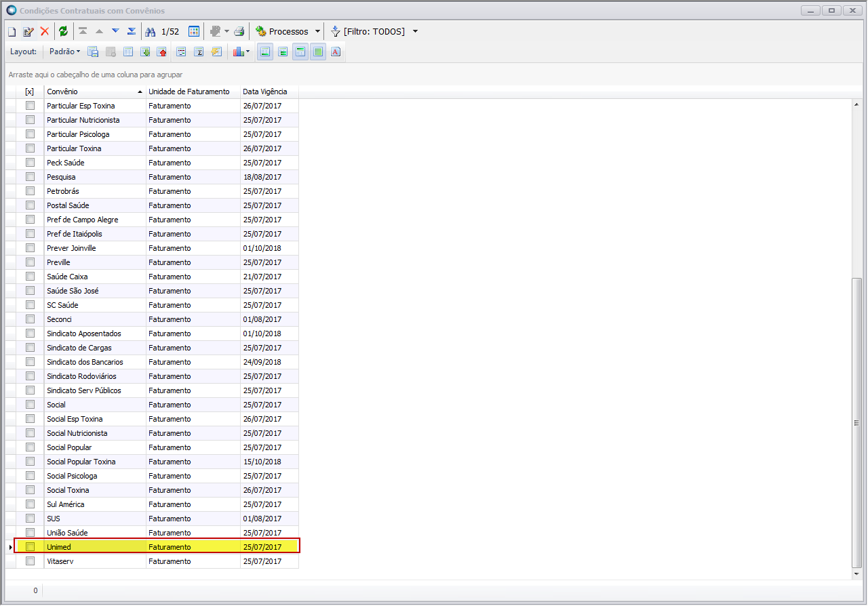Click the 1/52 record counter
Screen dimensions: 868x606
[170, 31]
